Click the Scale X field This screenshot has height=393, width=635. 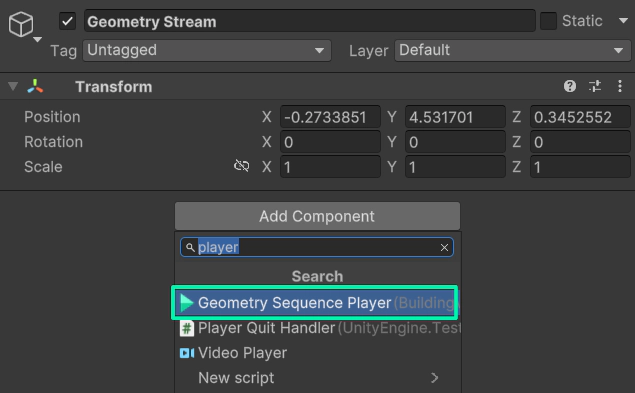pos(330,167)
